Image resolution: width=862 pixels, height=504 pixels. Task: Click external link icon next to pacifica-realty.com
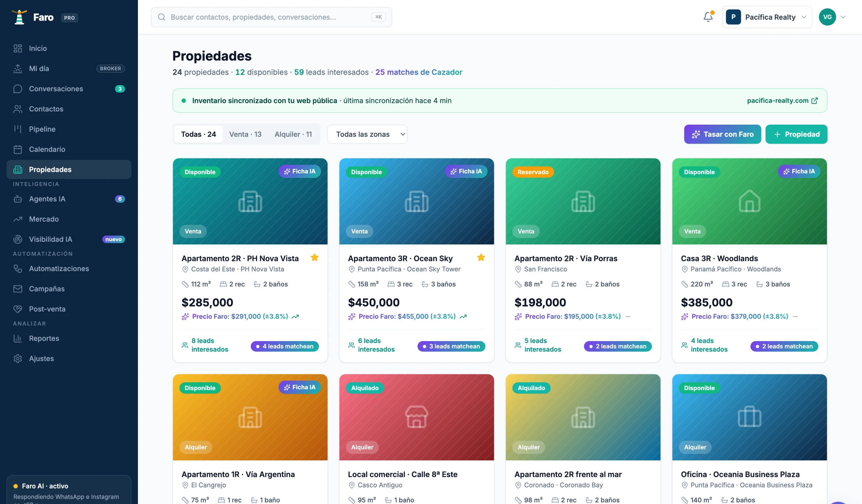[x=815, y=101]
